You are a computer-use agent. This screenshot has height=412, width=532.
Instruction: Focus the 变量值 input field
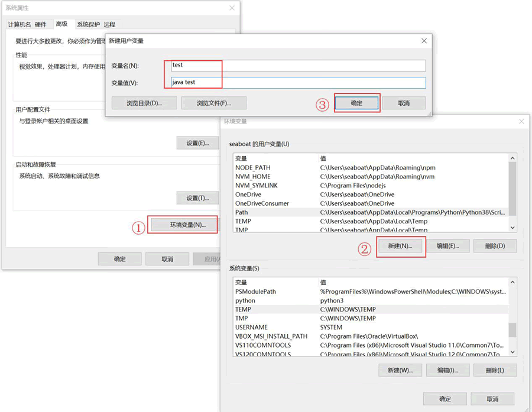(x=297, y=83)
